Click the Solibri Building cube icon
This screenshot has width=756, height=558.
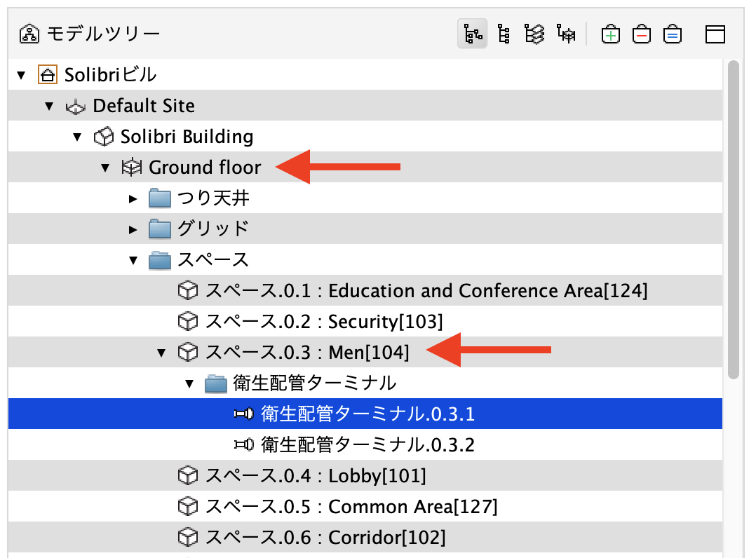click(x=104, y=137)
